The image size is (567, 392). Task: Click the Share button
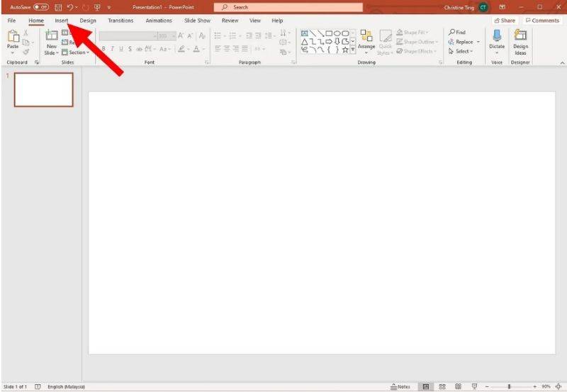(505, 21)
